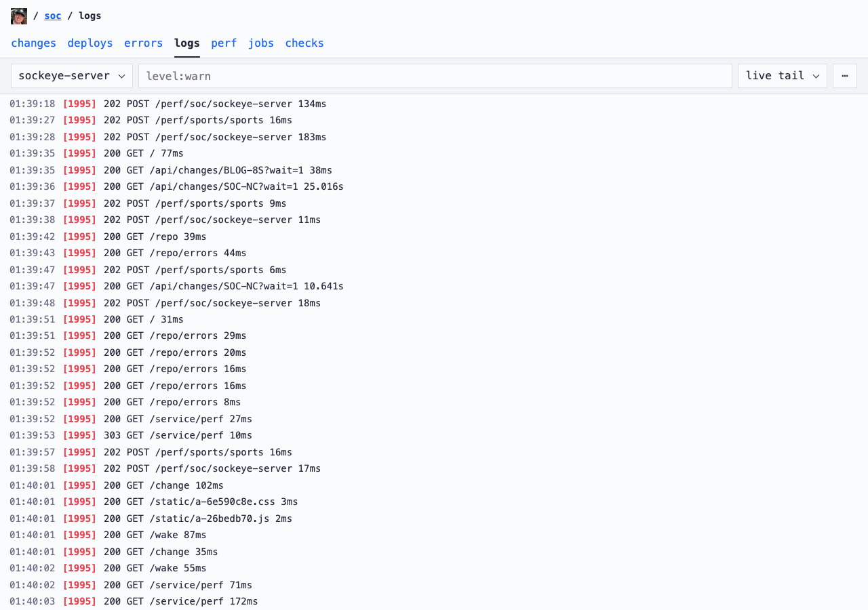Select the log line 'GET /wake 87ms'

(434, 535)
